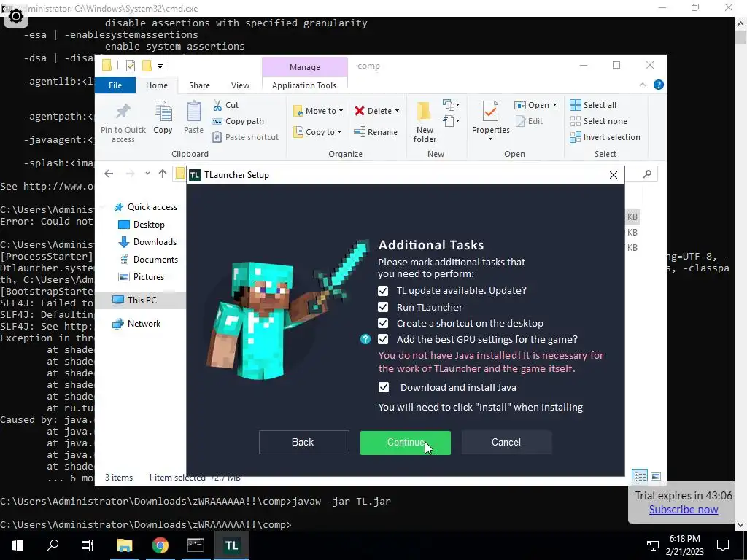Open the Move to dropdown
This screenshot has height=560, width=747.
(x=319, y=111)
